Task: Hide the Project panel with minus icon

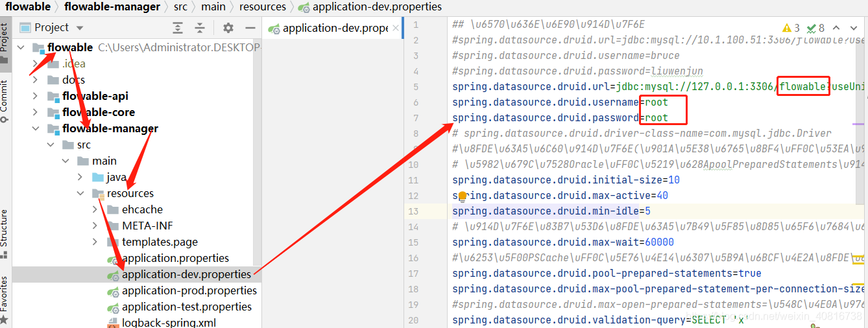Action: pyautogui.click(x=250, y=28)
